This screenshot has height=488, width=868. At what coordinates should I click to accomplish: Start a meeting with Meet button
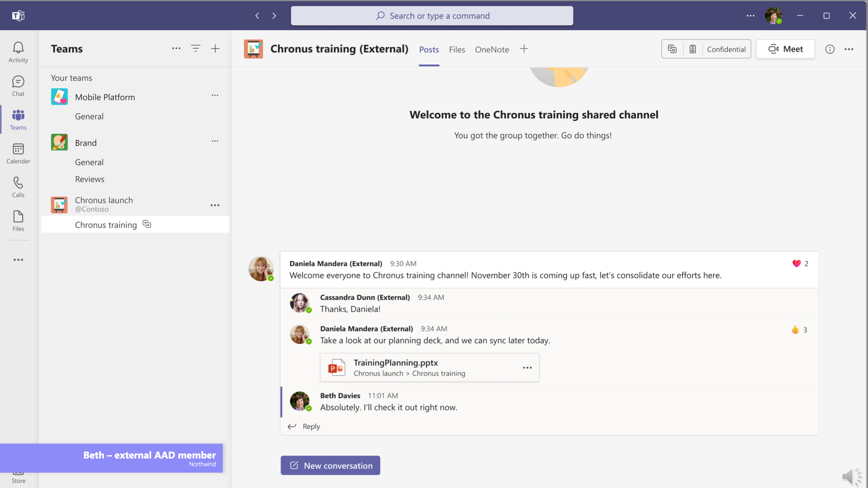coord(785,49)
